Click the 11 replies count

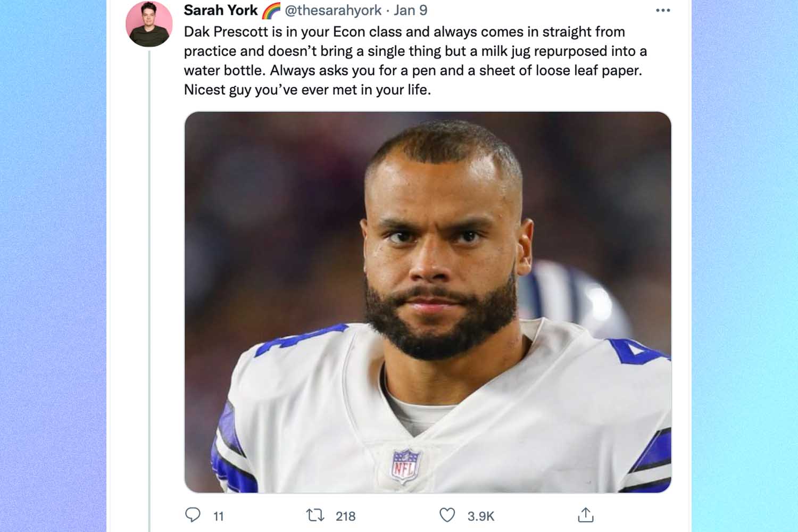[x=219, y=516]
